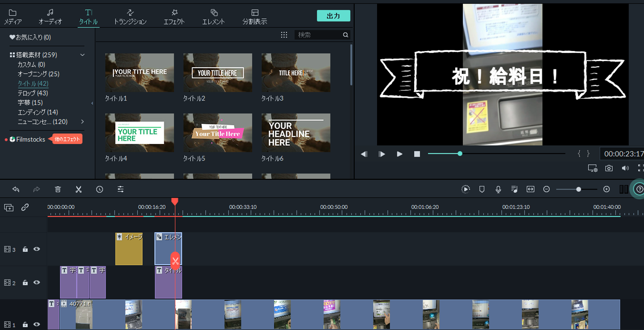Click the undo arrow icon
The height and width of the screenshot is (330, 644).
pos(16,189)
